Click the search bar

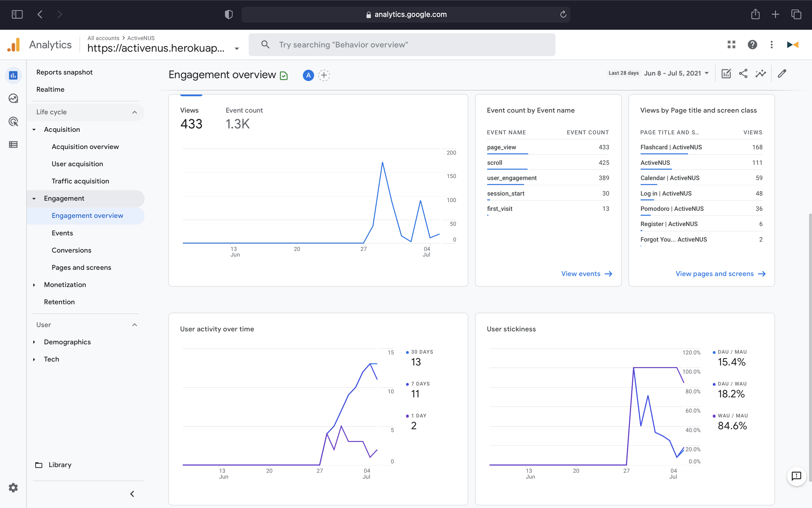[x=402, y=45]
